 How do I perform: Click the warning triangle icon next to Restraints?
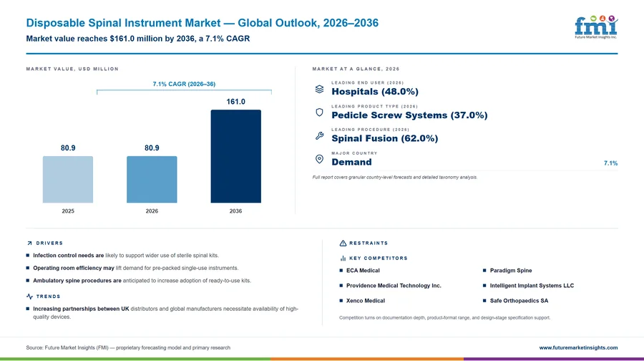[343, 244]
